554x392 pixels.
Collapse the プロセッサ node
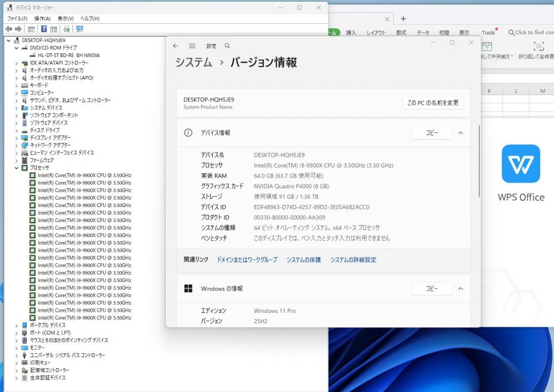[16, 168]
